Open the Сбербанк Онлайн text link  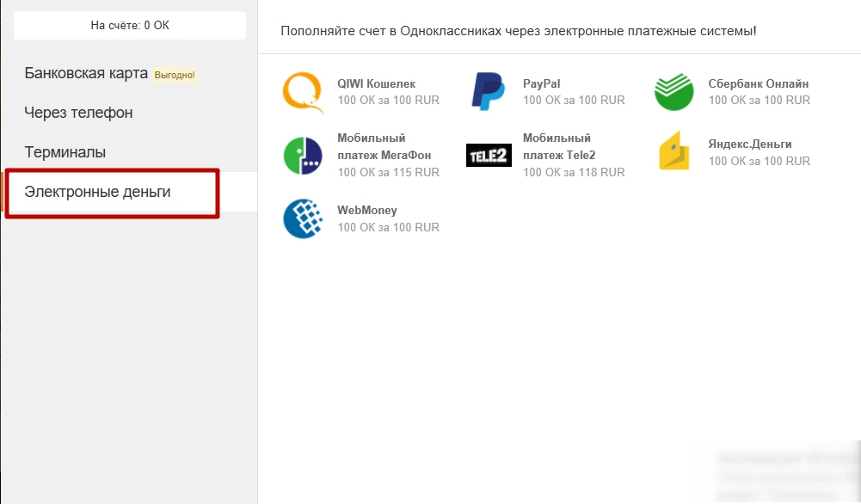click(x=758, y=84)
